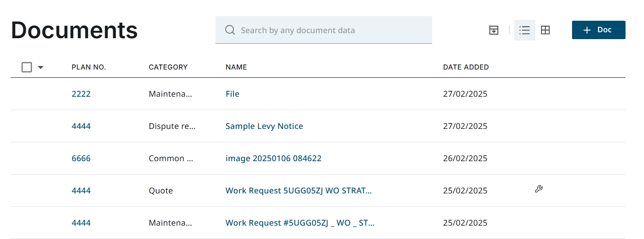Open plan 4444 in Sample Levy Notice row
Screen dimensions: 644x239
81,126
